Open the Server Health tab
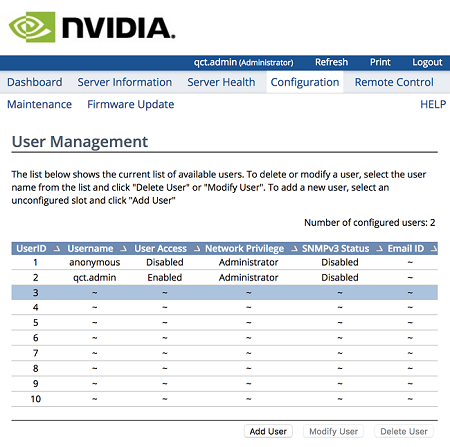The width and height of the screenshot is (450, 447). click(221, 82)
